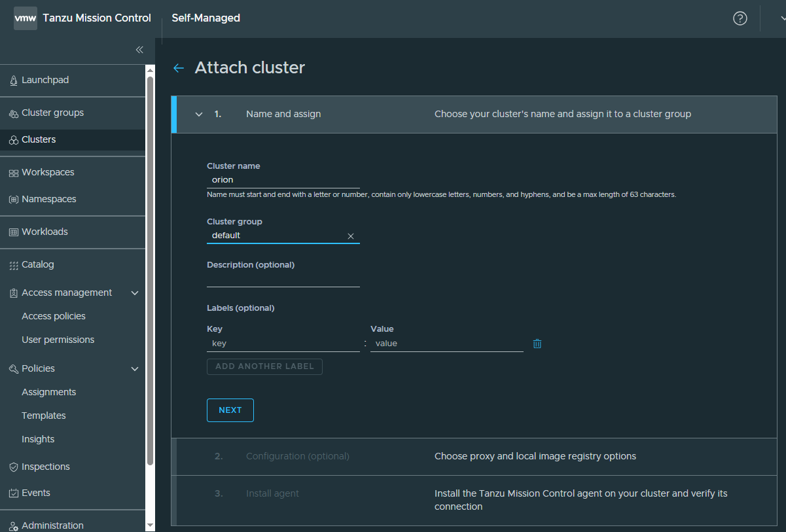Open policy Assignments page
Screen dimensions: 786x532
click(x=49, y=393)
